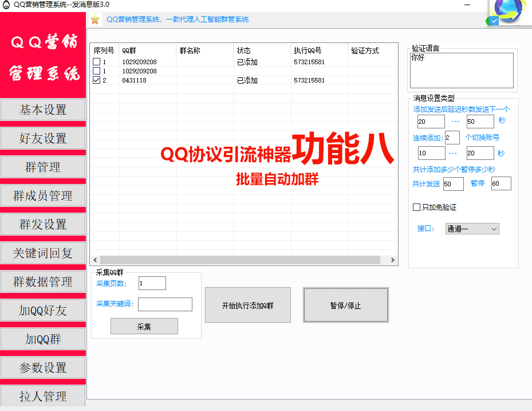
Task: Enable the 只加免验证 checkbox
Action: coord(416,207)
